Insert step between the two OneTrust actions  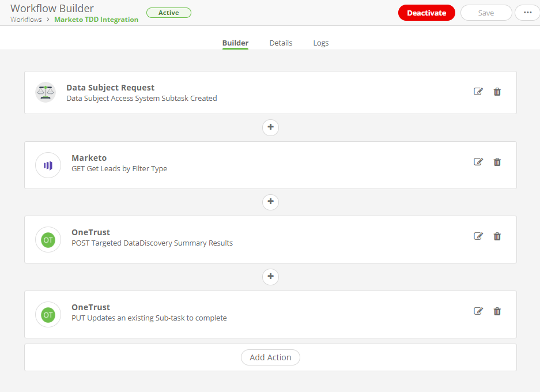[x=270, y=277]
